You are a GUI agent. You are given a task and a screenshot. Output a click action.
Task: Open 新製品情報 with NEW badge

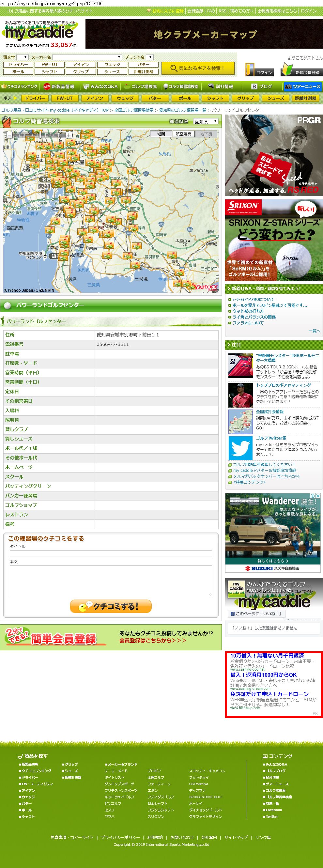point(59,86)
